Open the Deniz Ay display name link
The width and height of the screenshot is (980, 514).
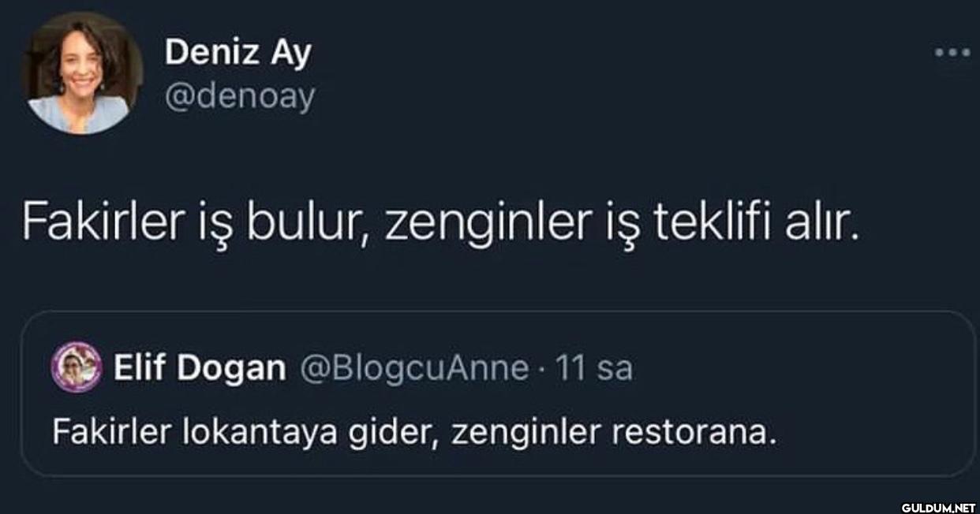click(x=238, y=54)
